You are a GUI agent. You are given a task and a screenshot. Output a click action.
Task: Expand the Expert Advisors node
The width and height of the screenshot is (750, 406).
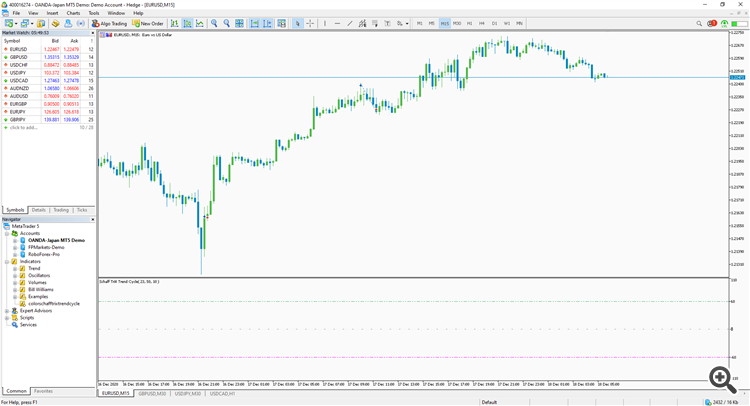click(x=7, y=311)
